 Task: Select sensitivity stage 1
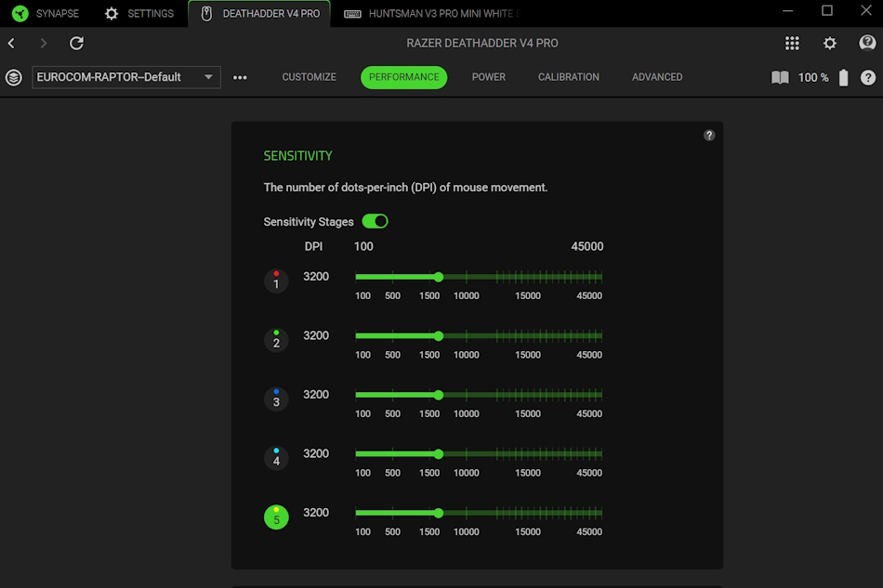pos(276,281)
